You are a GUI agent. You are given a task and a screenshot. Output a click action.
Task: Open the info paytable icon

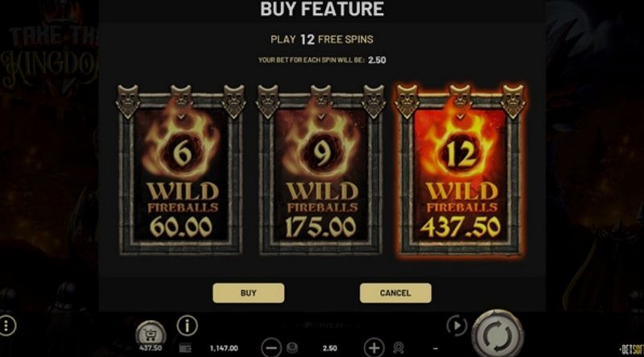188,326
